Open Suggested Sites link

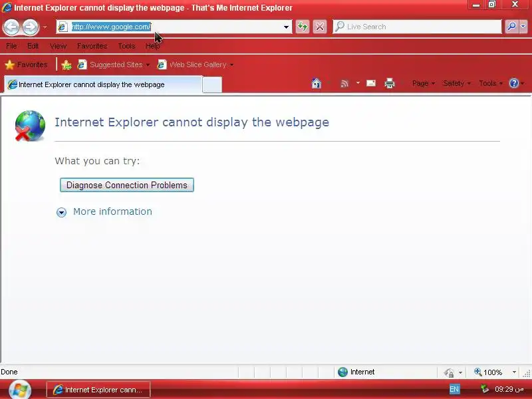110,65
